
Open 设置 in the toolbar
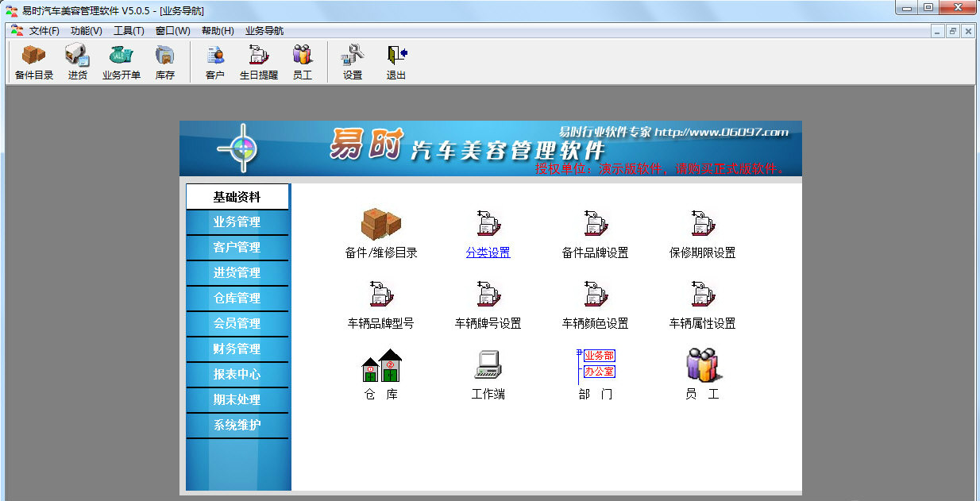tap(353, 63)
